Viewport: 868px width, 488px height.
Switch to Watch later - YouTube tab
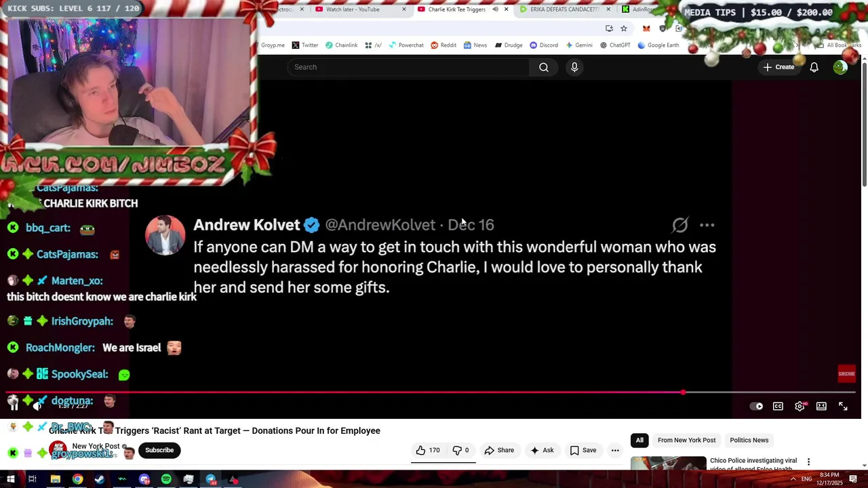353,9
